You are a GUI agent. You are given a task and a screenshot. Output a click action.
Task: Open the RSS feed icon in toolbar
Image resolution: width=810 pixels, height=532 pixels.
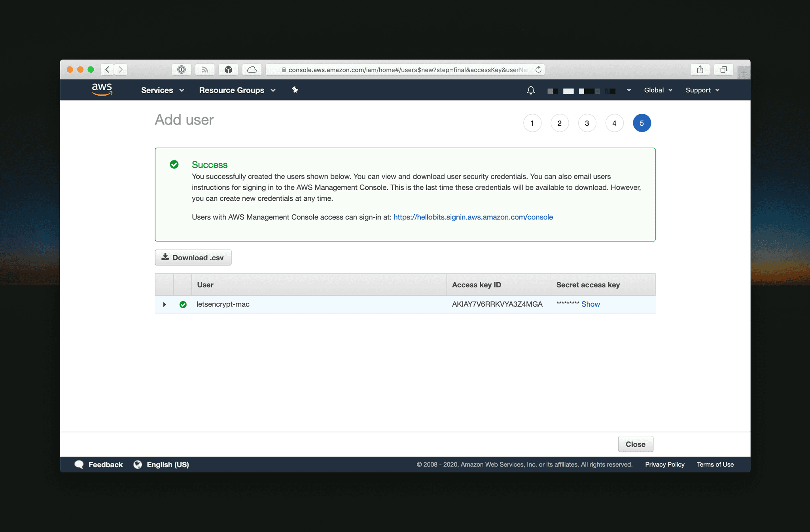(x=205, y=69)
